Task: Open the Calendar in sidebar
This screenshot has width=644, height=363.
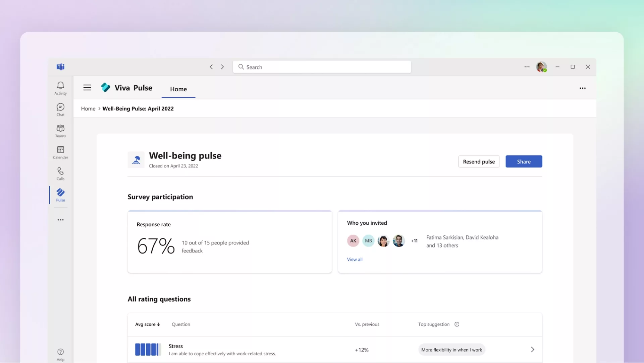Action: click(60, 152)
